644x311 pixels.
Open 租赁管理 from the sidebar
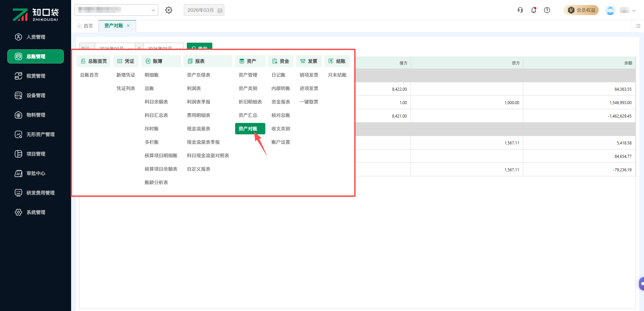tap(36, 76)
